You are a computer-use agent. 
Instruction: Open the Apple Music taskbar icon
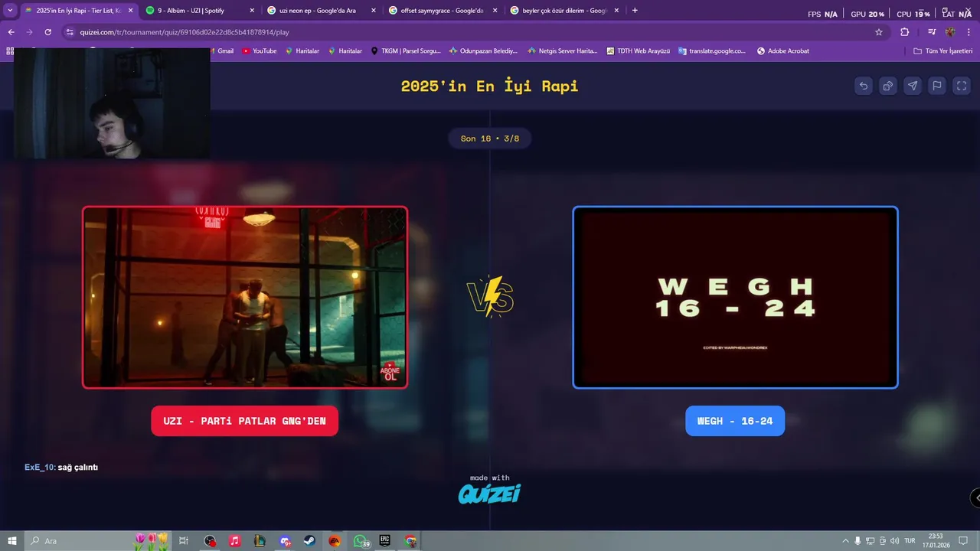[234, 541]
